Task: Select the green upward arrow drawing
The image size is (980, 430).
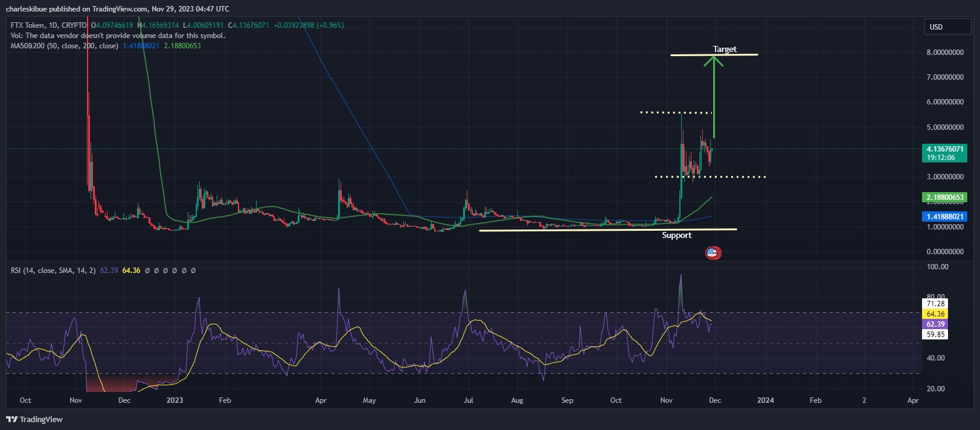Action: pos(714,97)
